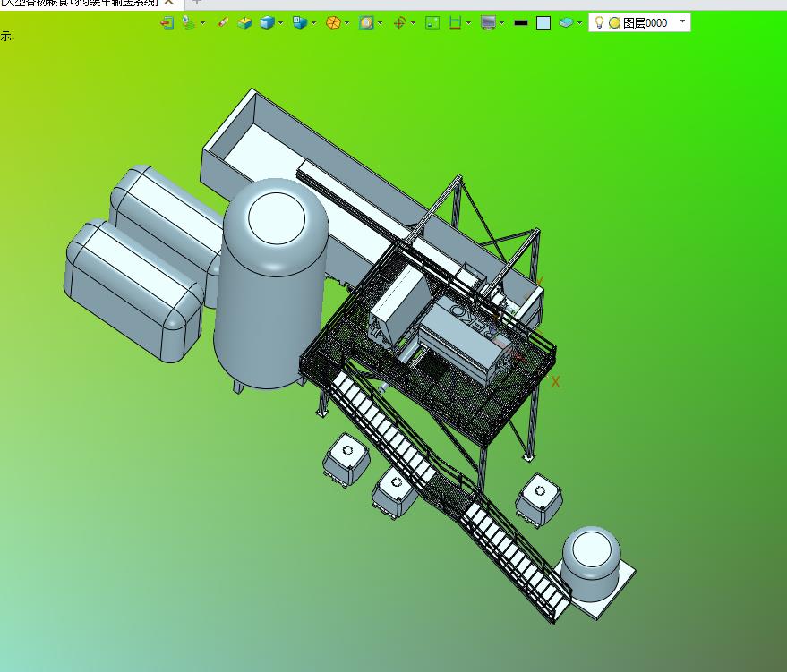Click the green fit-view square icon

432,22
